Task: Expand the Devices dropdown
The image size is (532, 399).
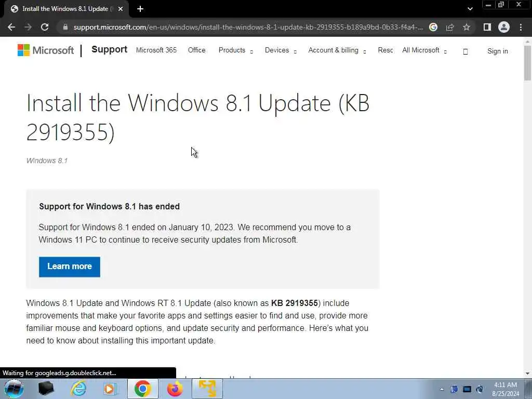Action: 281,50
